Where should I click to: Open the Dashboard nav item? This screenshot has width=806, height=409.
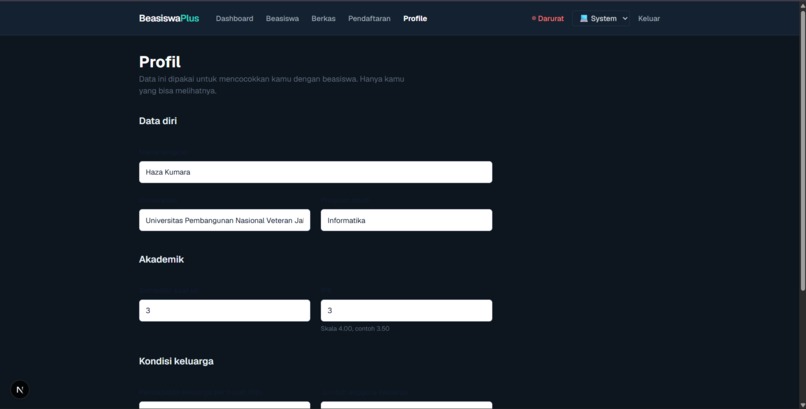pyautogui.click(x=234, y=18)
